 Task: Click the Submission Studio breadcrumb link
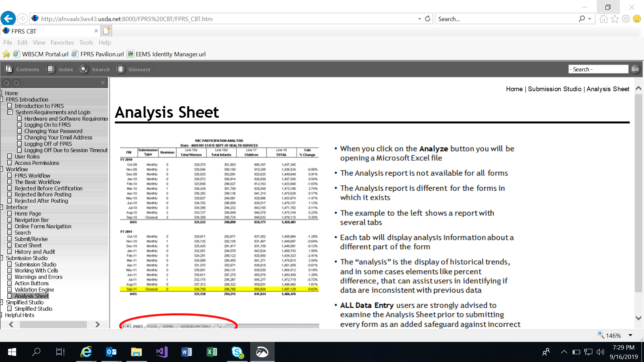(x=554, y=89)
